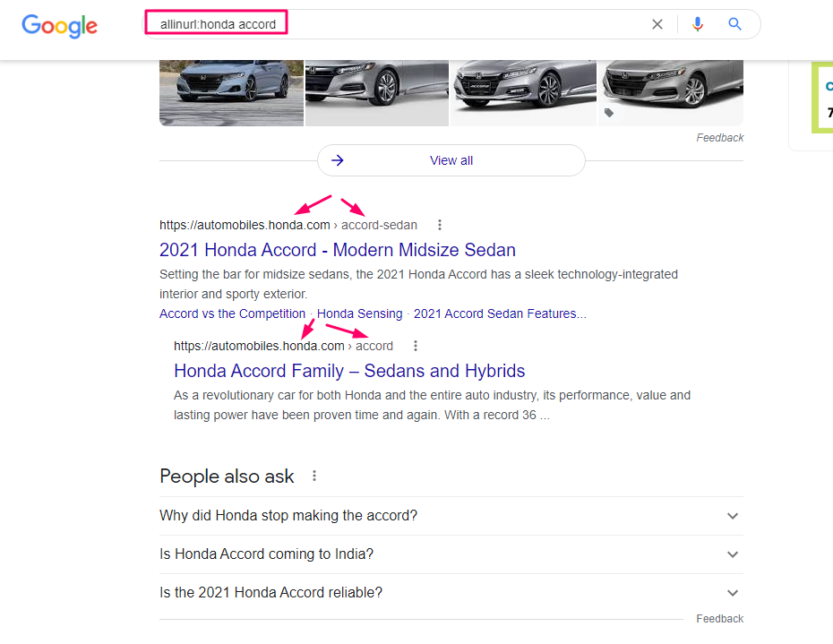Open options menu for accord family result
The width and height of the screenshot is (833, 644).
pos(415,346)
